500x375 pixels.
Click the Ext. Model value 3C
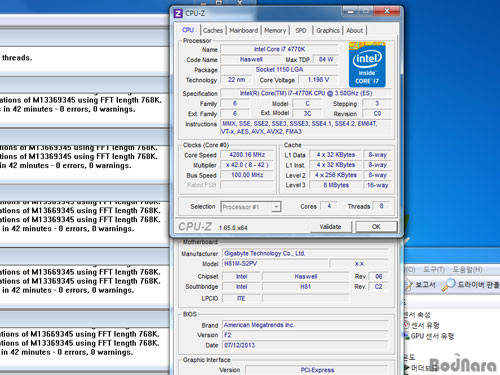(x=307, y=114)
